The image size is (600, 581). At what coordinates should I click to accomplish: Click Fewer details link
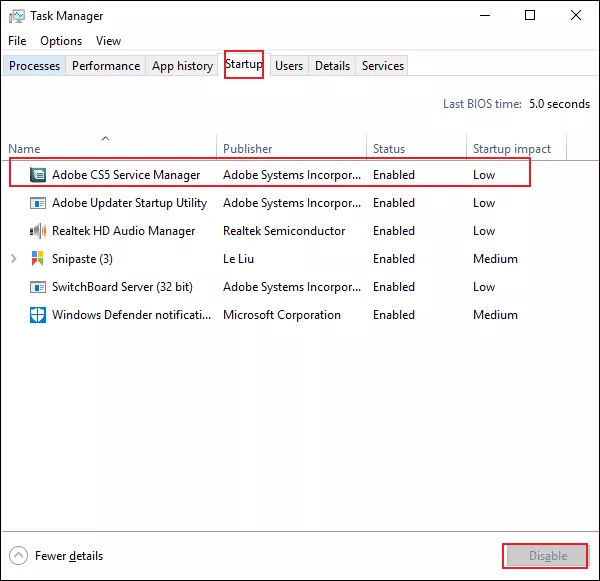(69, 556)
